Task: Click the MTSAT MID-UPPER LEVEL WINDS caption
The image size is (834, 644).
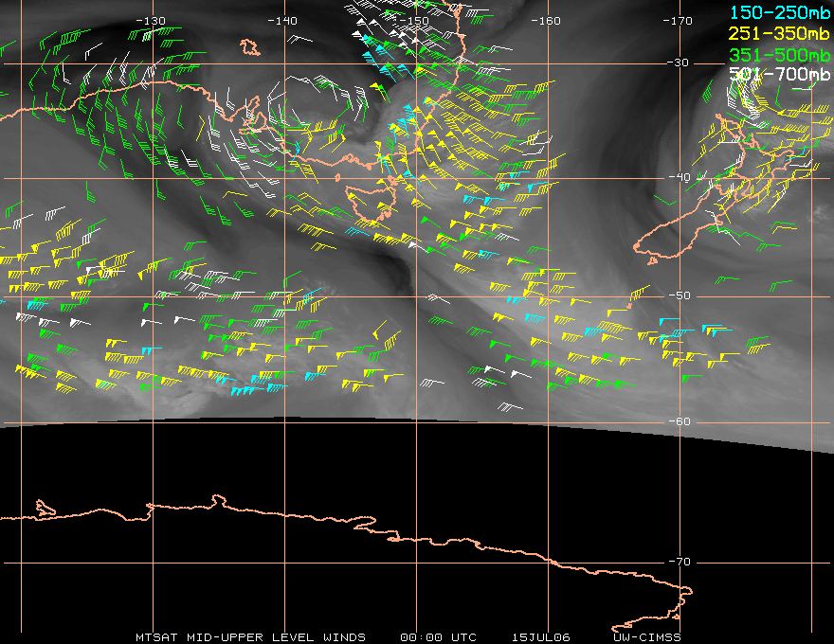Action: (250, 637)
